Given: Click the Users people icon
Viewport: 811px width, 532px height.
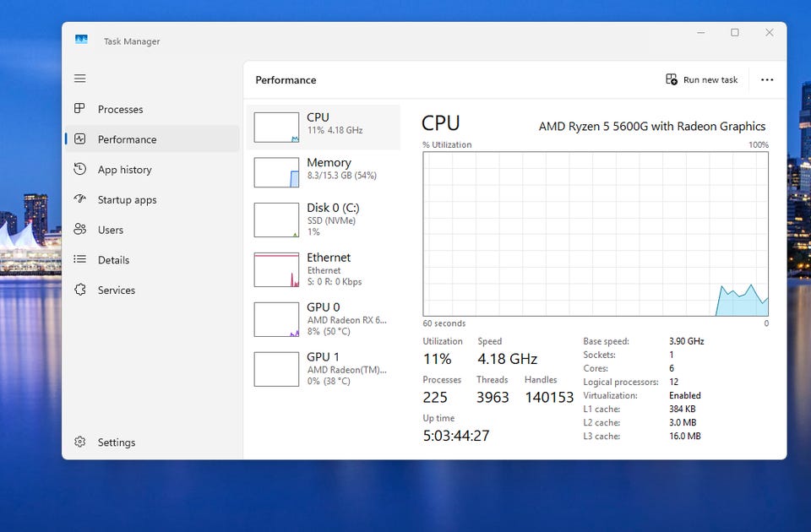Looking at the screenshot, I should (x=79, y=229).
